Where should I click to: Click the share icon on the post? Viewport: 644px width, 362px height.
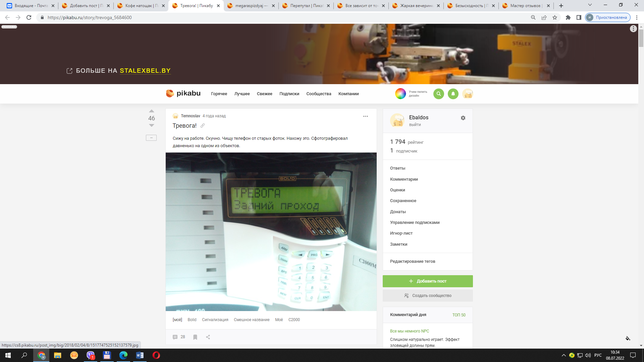(207, 337)
